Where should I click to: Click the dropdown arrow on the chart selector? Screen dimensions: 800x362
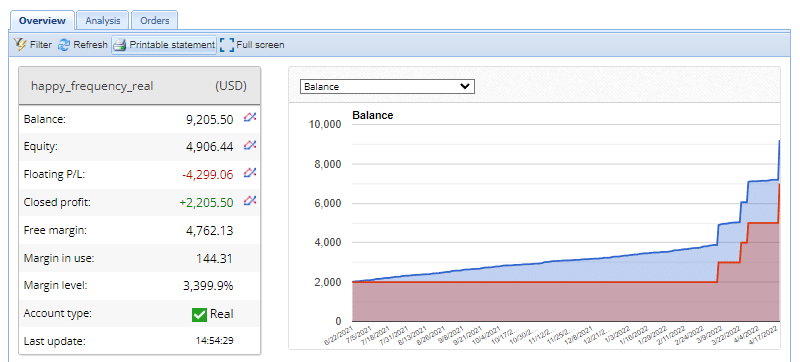(465, 86)
